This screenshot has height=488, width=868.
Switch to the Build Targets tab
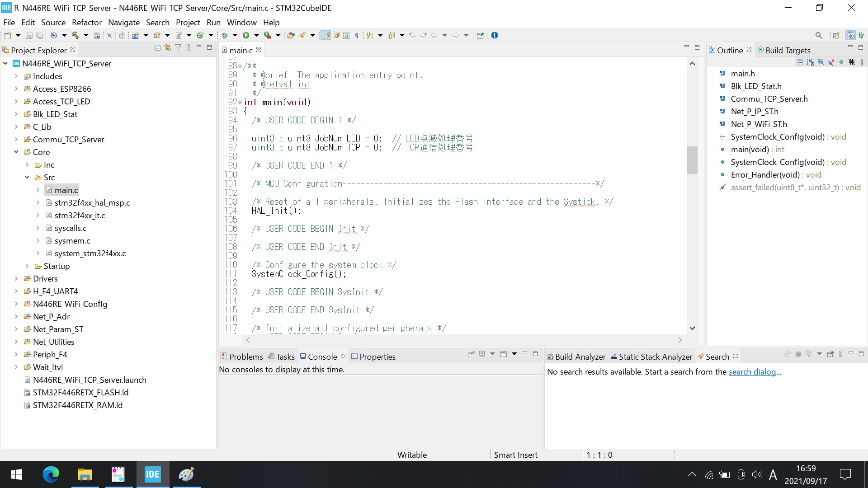[784, 51]
